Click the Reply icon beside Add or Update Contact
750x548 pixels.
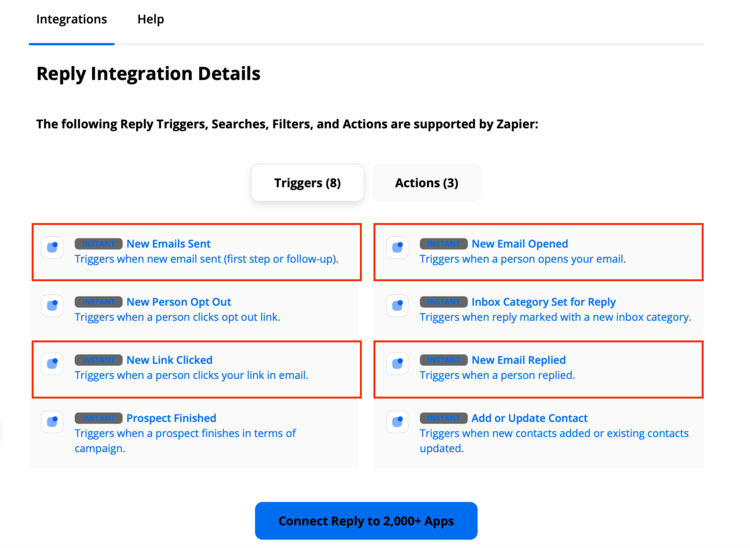397,422
